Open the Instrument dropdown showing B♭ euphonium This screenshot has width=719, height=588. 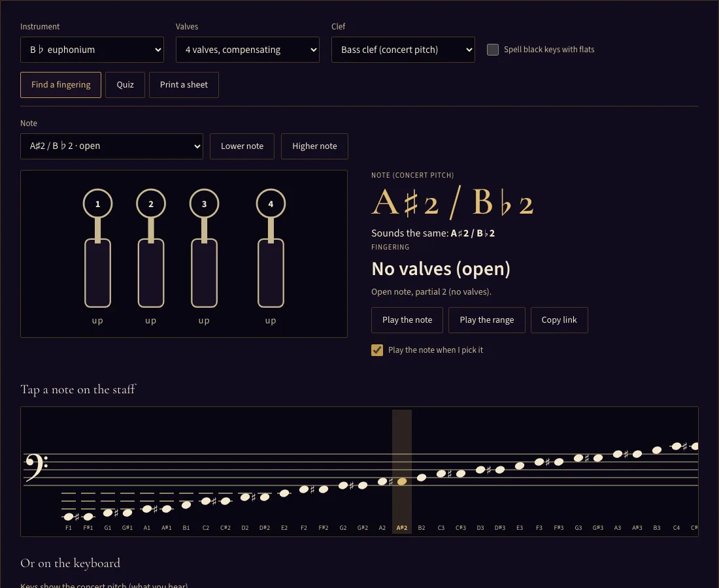click(92, 50)
